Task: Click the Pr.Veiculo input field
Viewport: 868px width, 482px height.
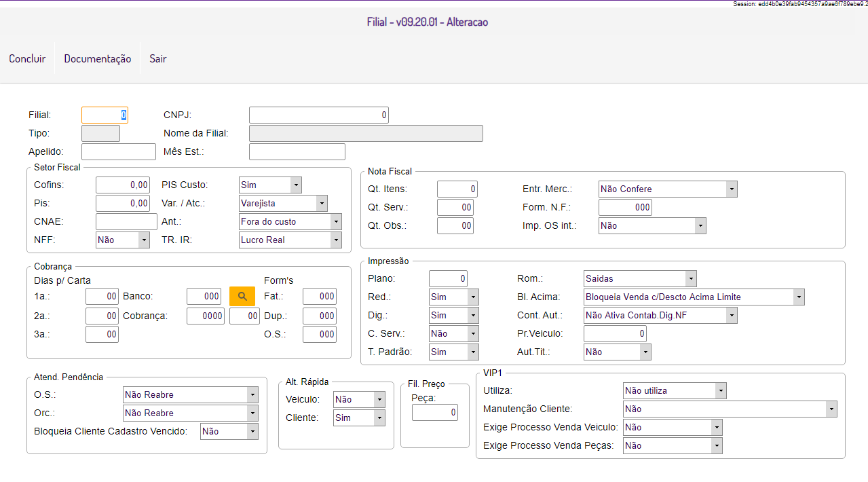Action: tap(615, 333)
